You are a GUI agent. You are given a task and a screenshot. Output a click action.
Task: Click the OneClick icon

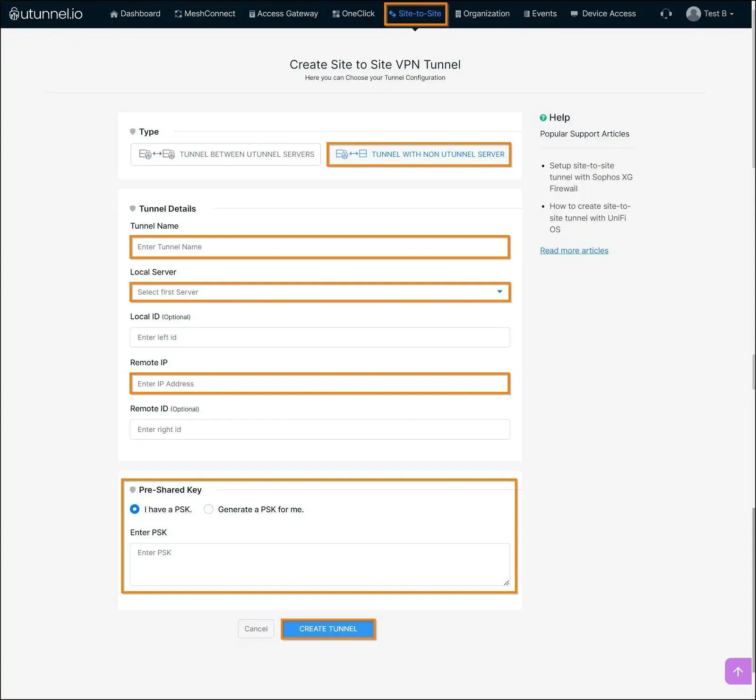click(x=336, y=14)
